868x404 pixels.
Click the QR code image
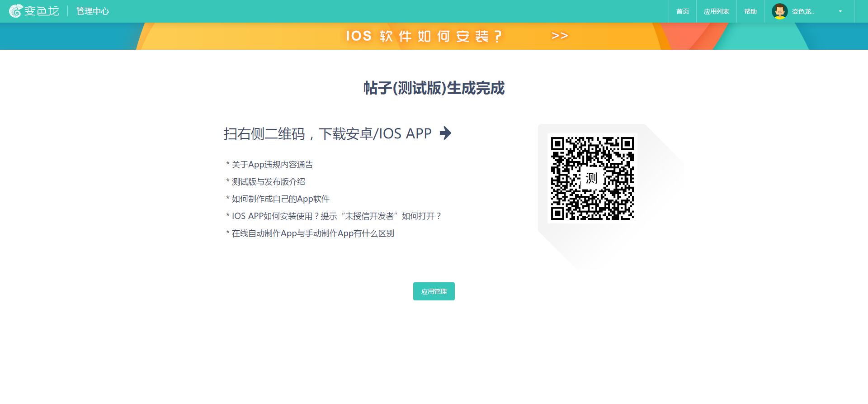point(592,178)
